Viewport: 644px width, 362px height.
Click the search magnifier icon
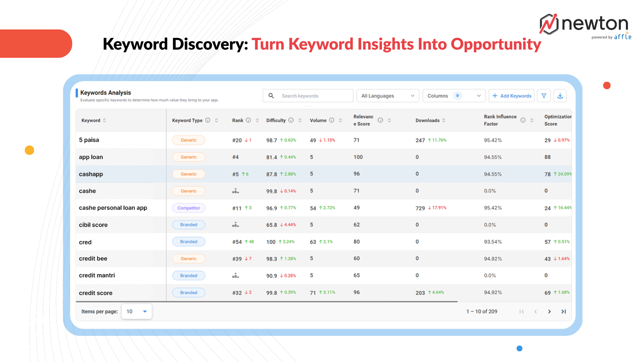click(271, 96)
